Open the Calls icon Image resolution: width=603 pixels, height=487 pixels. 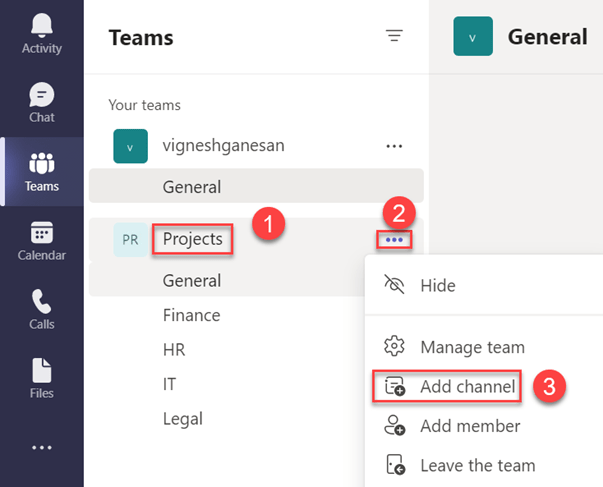[x=42, y=310]
